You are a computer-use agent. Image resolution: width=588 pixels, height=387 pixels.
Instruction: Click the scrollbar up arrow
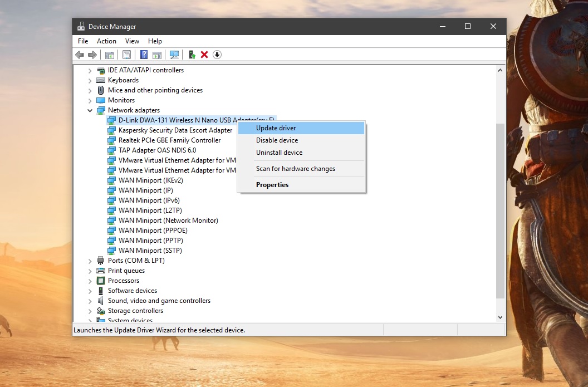point(500,70)
